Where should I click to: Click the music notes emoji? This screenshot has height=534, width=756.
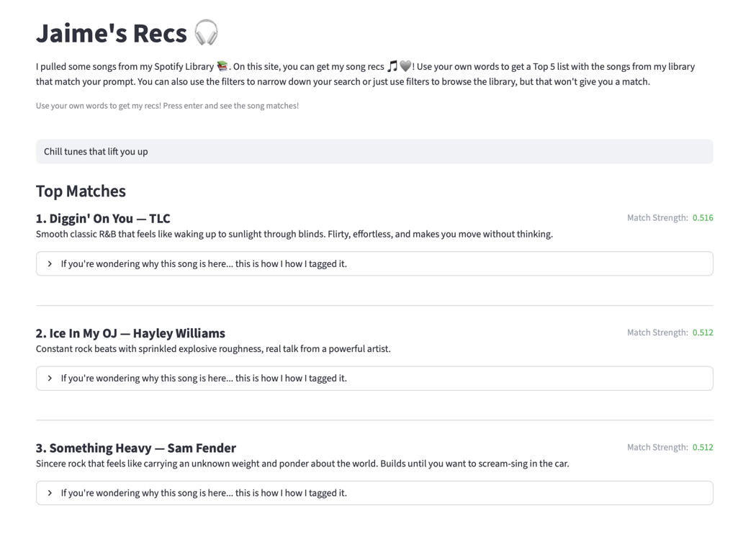tap(392, 66)
